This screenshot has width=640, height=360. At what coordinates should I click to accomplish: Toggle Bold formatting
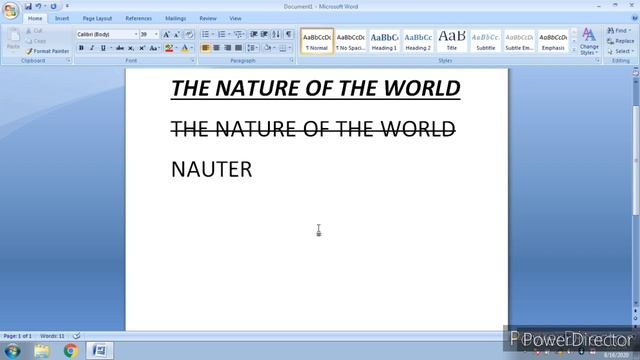[81, 48]
